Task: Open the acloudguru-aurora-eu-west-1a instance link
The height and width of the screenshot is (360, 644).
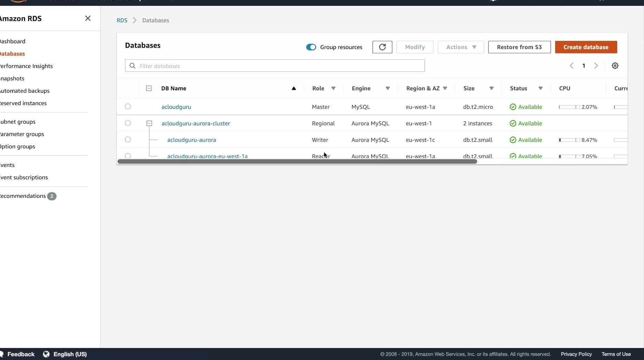Action: [207, 156]
